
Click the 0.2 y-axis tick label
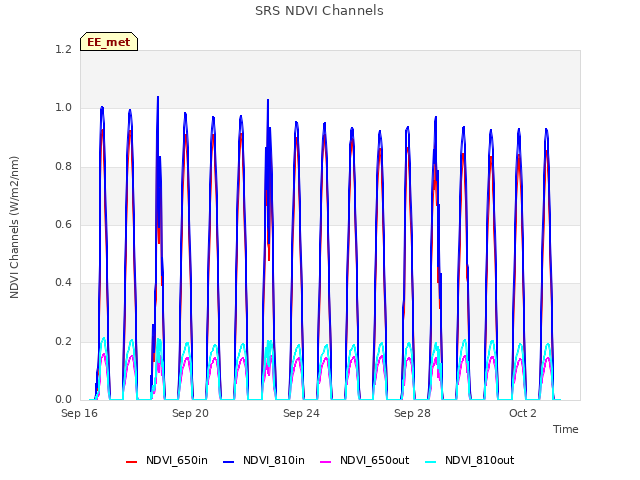coord(63,341)
